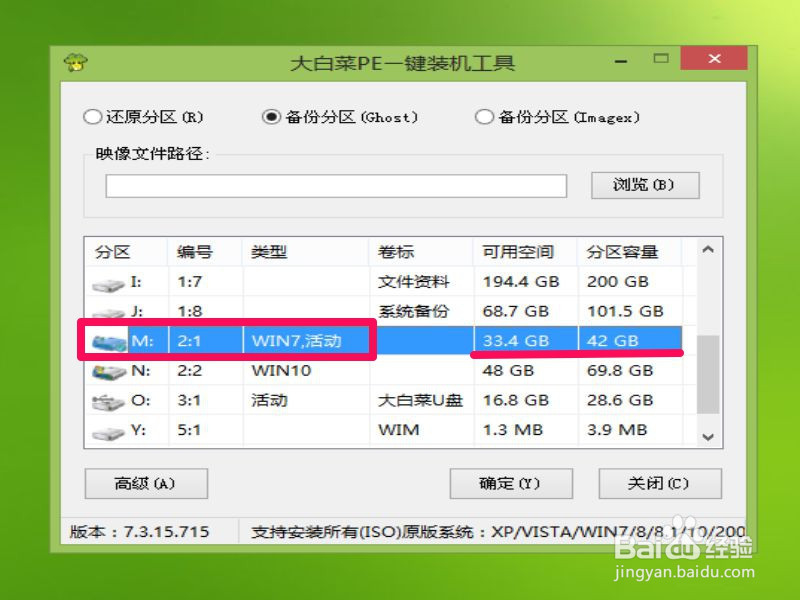
Task: Open the 浏览 (B) browse button
Action: click(645, 185)
